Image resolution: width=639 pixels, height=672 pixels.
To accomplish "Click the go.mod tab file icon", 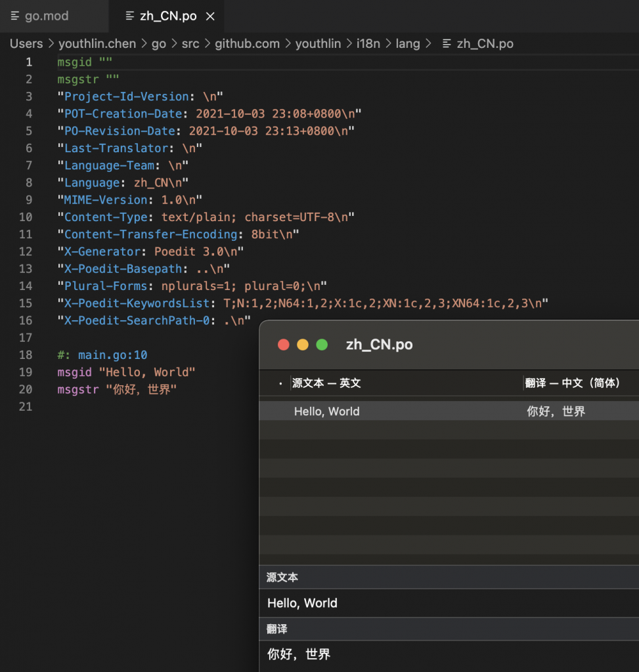I will [x=15, y=16].
